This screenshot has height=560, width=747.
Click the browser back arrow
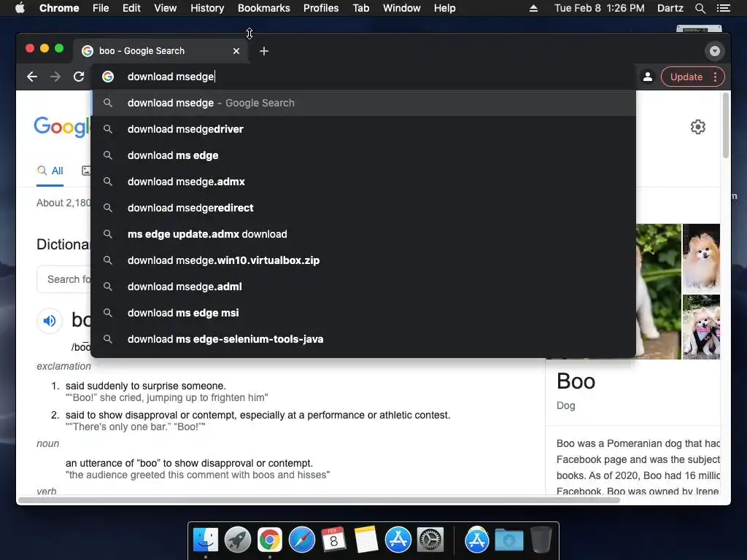click(32, 77)
